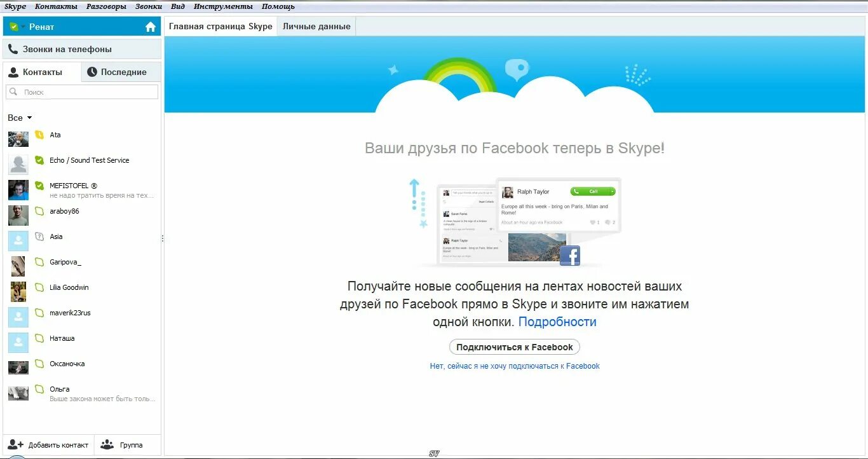The height and width of the screenshot is (459, 868).
Task: Select contact araboy86
Action: point(82,216)
